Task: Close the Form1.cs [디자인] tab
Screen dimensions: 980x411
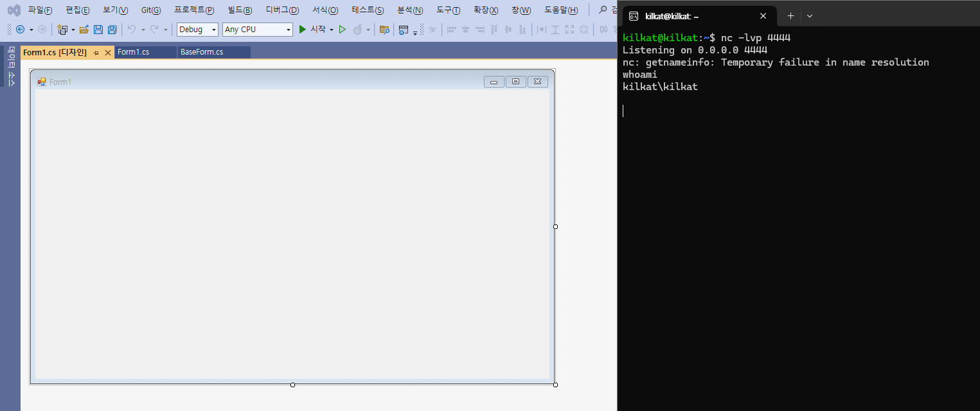Action: click(x=107, y=53)
